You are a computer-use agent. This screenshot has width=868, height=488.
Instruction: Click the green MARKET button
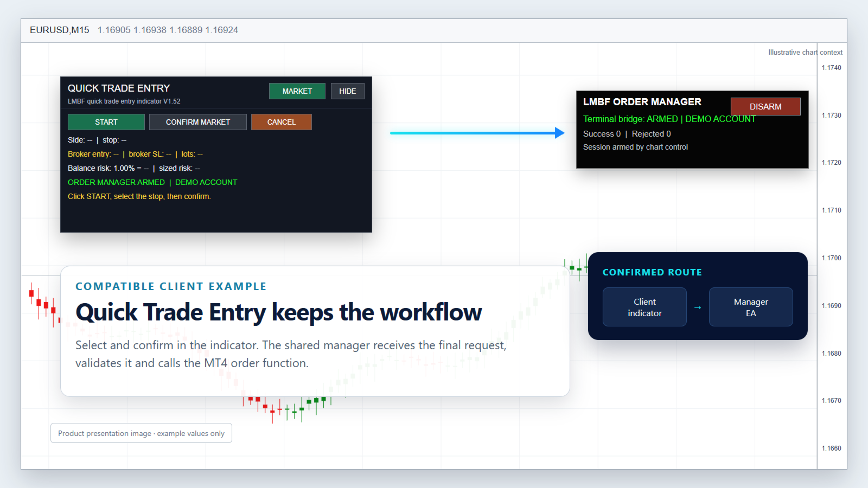pyautogui.click(x=297, y=91)
